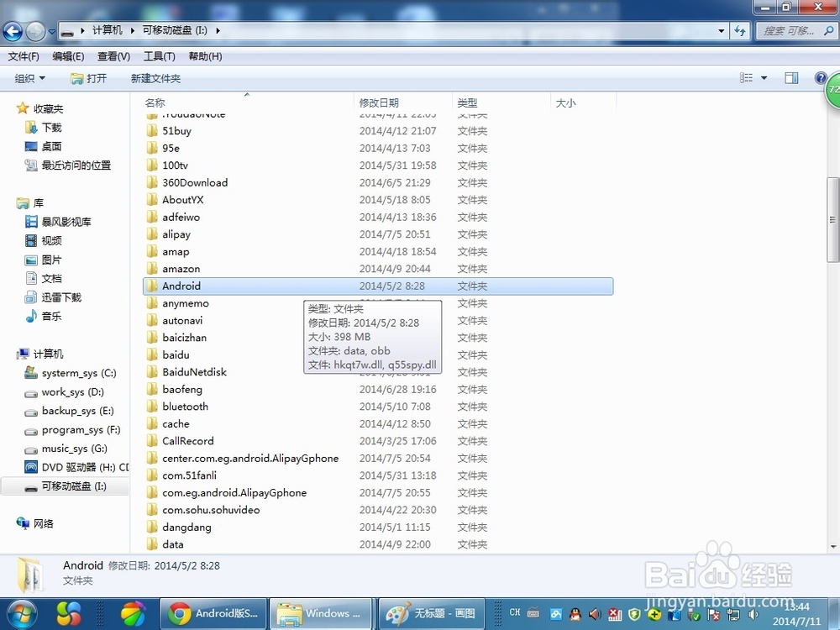Click the 51buy folder icon
This screenshot has width=840, height=630.
pos(152,131)
